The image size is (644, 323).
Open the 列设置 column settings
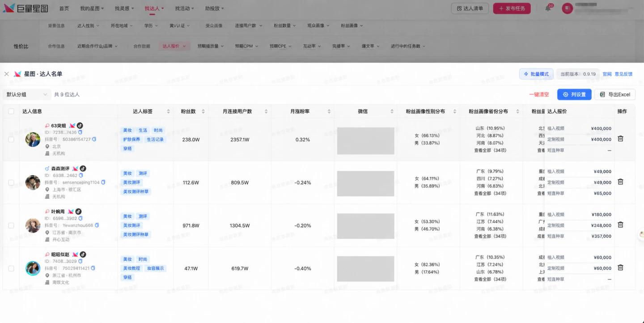click(x=574, y=94)
